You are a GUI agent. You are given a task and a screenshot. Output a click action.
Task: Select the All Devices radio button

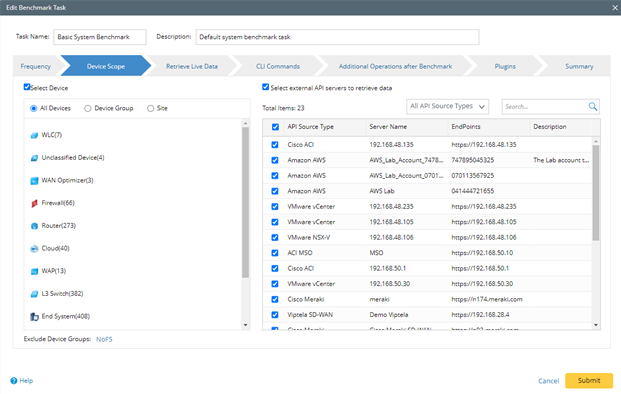point(34,108)
